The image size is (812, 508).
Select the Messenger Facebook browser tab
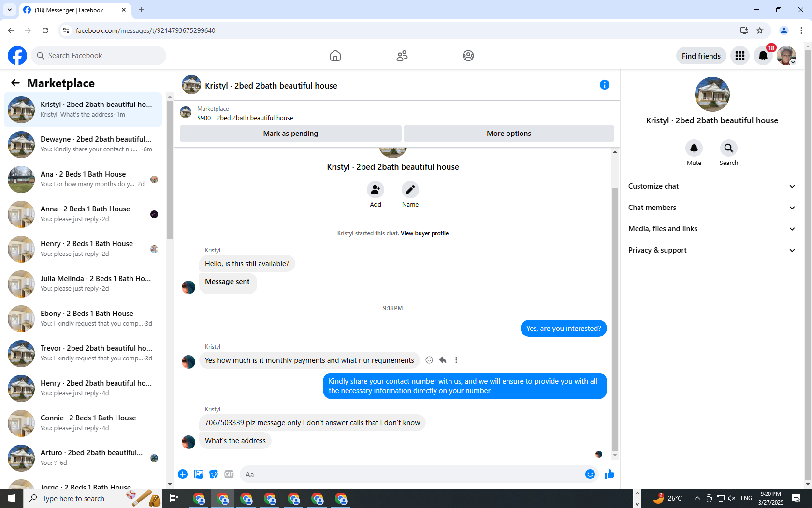[x=75, y=10]
